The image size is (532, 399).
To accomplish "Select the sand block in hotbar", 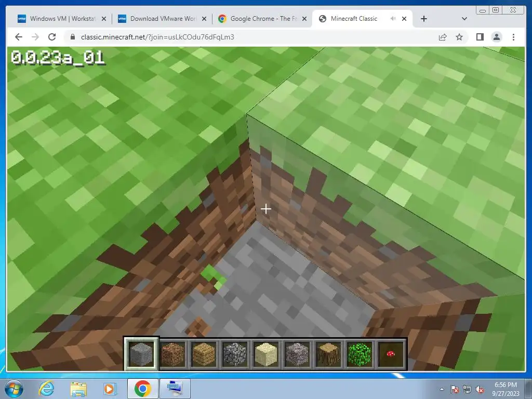I will (266, 354).
